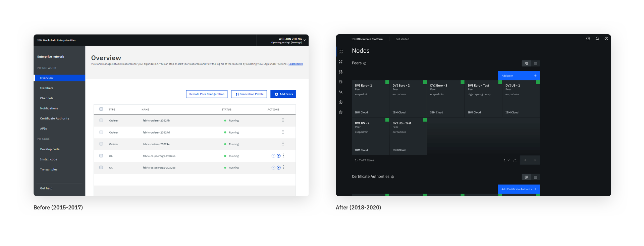Open actions menu for fabric-orderer-20324e
644x246 pixels.
coord(283,144)
